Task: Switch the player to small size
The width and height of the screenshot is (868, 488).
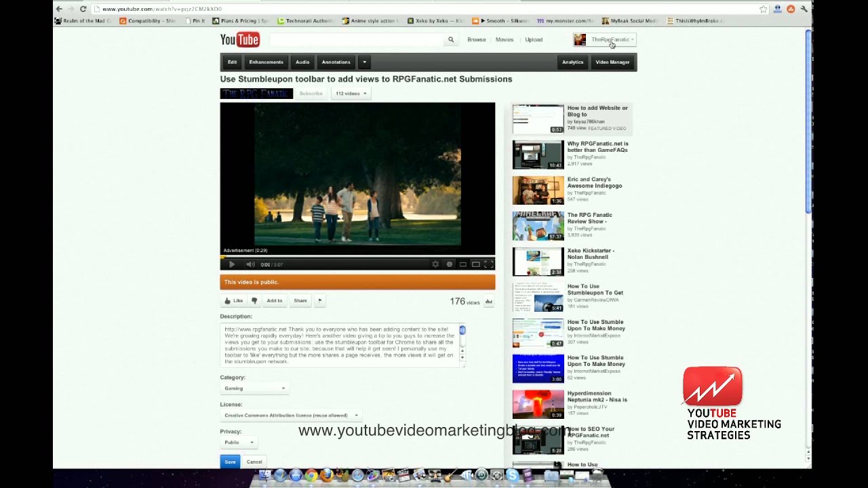Action: point(462,264)
